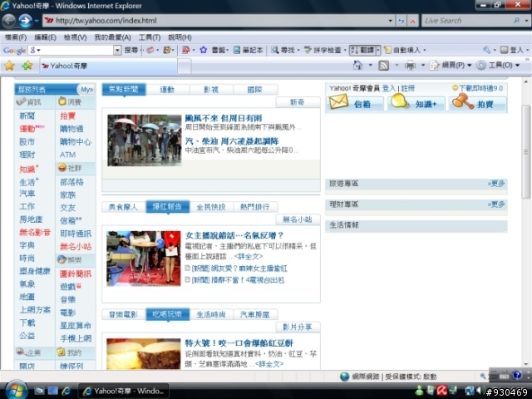This screenshot has width=532, height=399.
Task: Click Add to Favorites star-plus icon
Action: coord(27,66)
